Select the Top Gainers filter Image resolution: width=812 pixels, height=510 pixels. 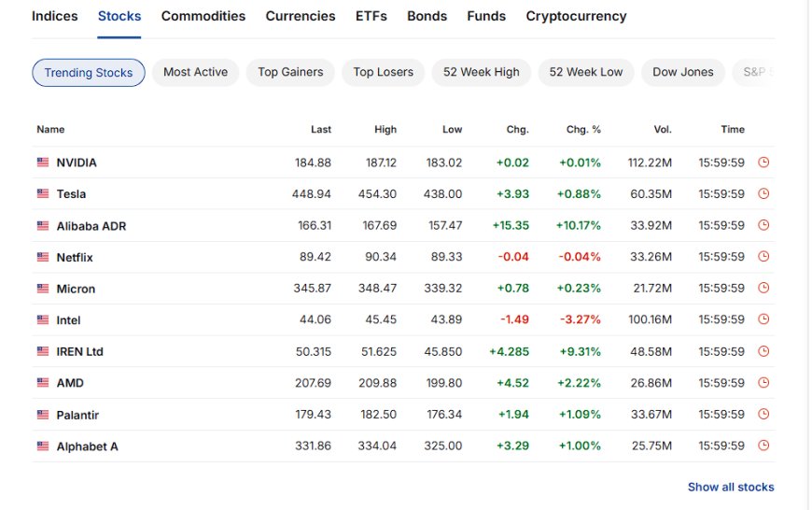tap(290, 72)
